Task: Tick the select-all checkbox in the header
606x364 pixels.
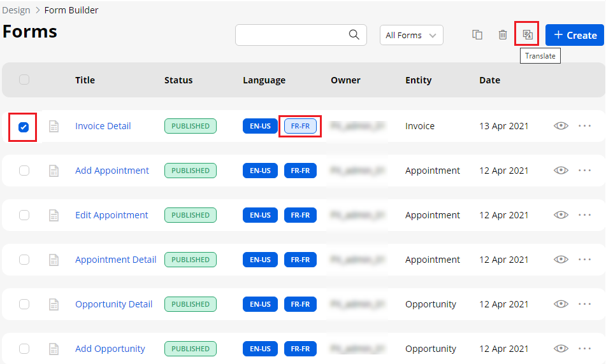Action: [x=24, y=80]
